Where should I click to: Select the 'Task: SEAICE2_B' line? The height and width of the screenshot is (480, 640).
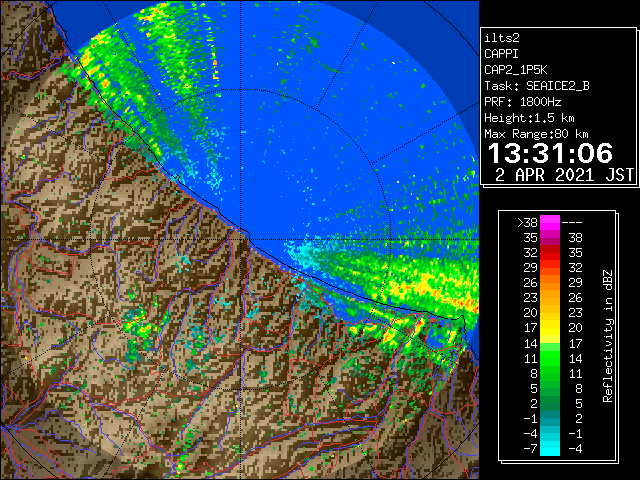point(537,86)
